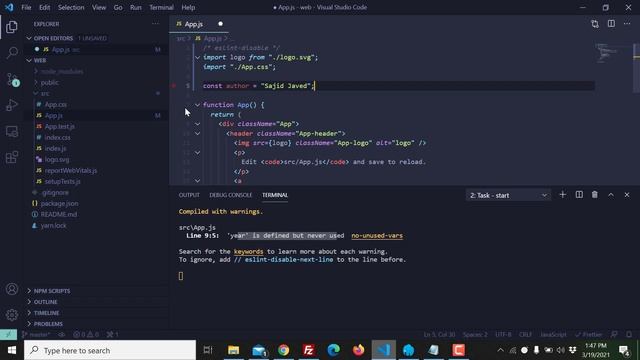This screenshot has height=360, width=640.
Task: Click the remote window status bar indicator
Action: [8, 334]
